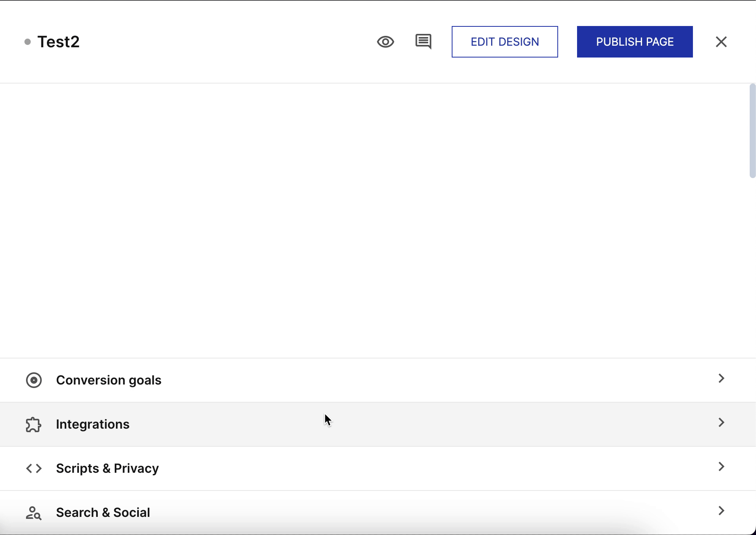Expand Scripts & Privacy via its chevron
This screenshot has width=756, height=535.
coord(721,467)
